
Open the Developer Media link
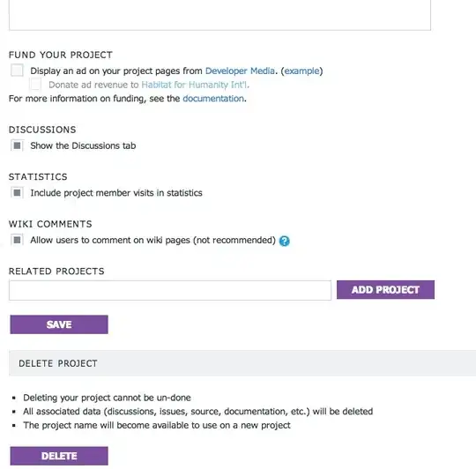coord(240,71)
